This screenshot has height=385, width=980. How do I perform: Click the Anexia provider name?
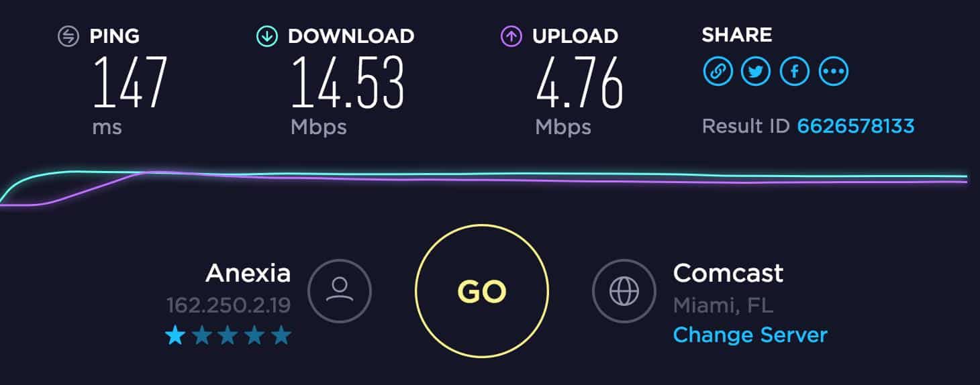coord(248,273)
